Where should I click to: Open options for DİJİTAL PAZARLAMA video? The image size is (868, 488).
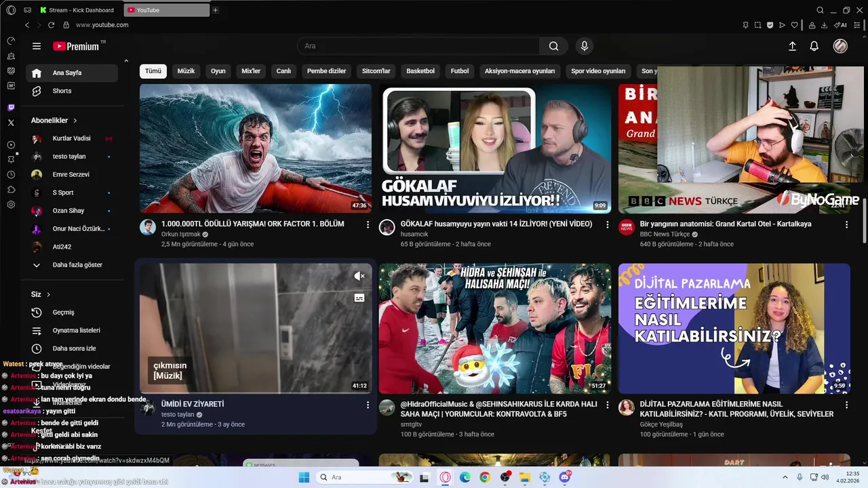coord(846,405)
